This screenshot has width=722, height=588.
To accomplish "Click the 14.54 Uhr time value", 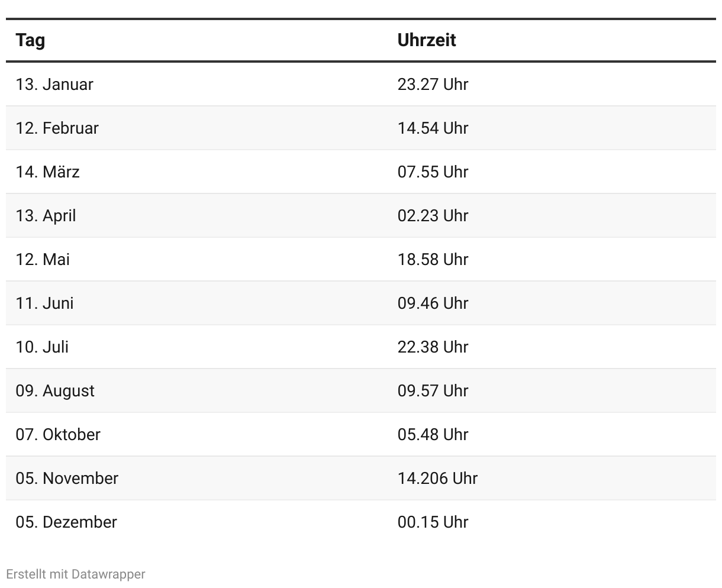I will tap(433, 128).
